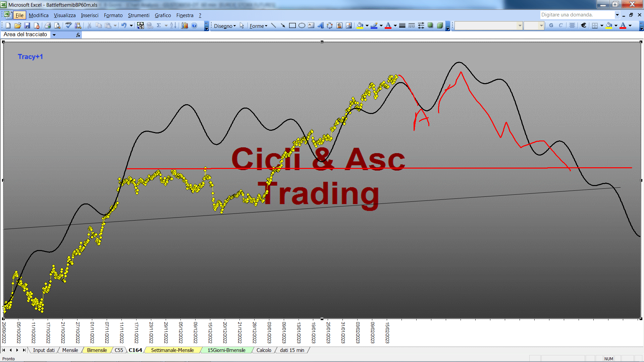Screen dimensions: 644x362
Task: Choose the arrow style icon
Action: click(x=421, y=25)
